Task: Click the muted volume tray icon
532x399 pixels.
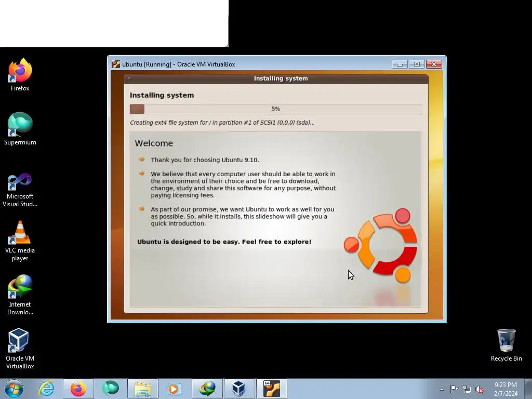Action: pyautogui.click(x=480, y=389)
